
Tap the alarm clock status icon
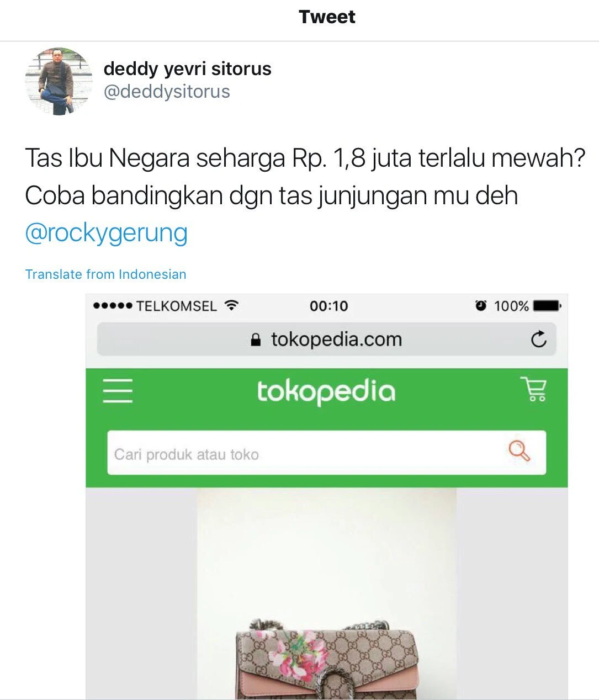[x=481, y=305]
